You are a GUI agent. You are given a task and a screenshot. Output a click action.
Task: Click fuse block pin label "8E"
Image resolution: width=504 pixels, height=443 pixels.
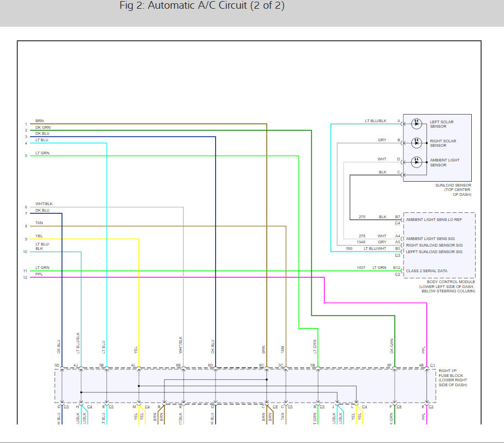click(x=178, y=366)
